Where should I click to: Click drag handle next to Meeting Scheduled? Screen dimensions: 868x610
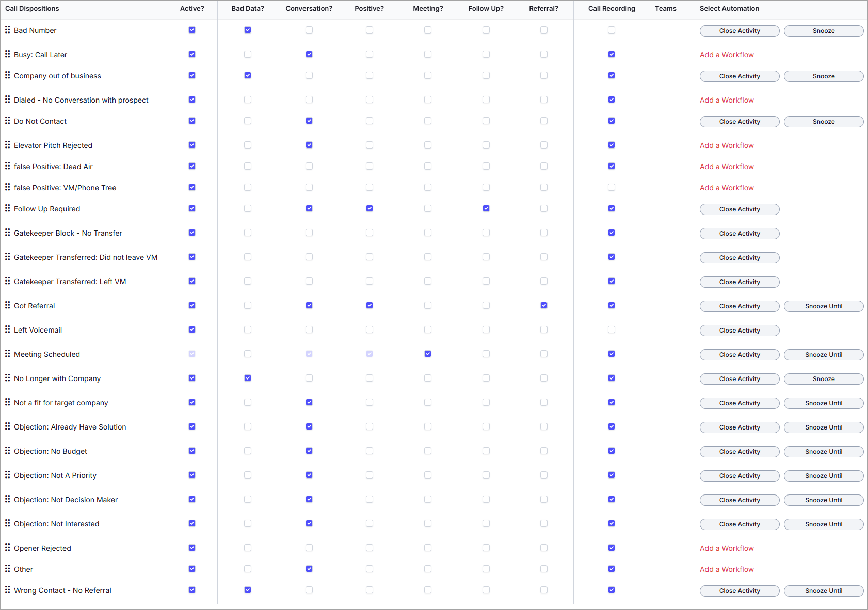coord(7,354)
